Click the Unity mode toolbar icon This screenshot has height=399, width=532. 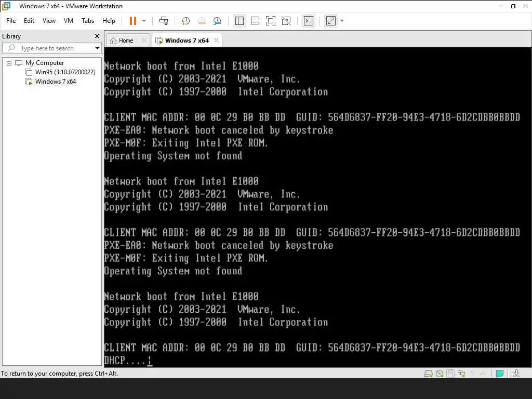pyautogui.click(x=286, y=21)
